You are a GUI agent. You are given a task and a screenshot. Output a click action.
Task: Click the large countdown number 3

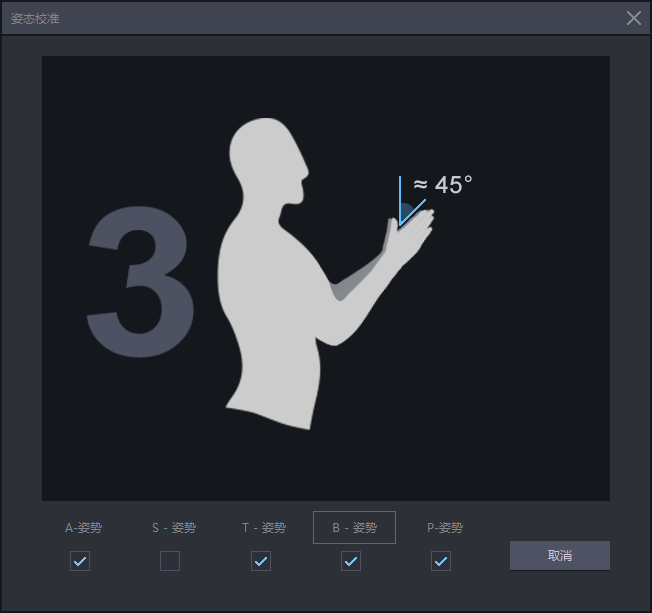pos(140,284)
